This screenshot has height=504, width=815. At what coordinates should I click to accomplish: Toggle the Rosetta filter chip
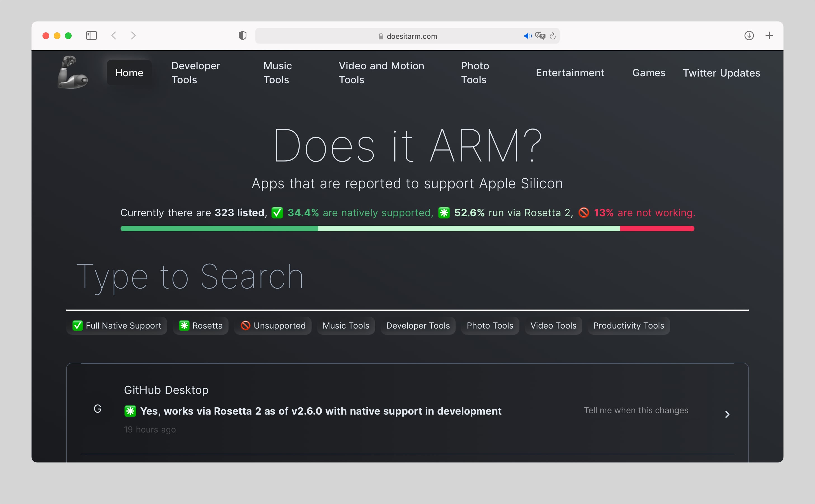[x=201, y=326]
